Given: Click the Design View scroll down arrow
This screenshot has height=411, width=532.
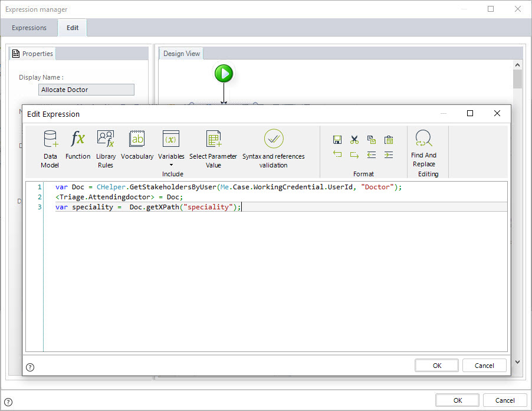Looking at the screenshot, I should click(x=517, y=362).
